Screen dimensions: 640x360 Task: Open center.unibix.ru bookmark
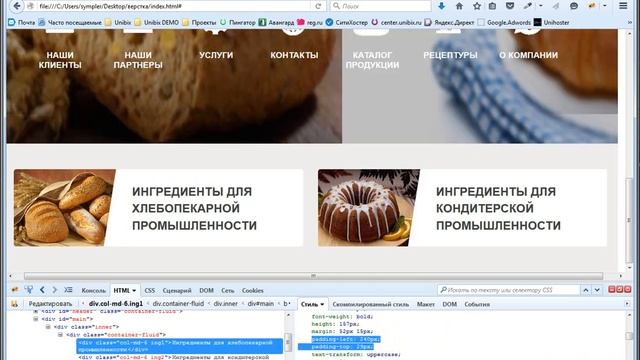396,22
